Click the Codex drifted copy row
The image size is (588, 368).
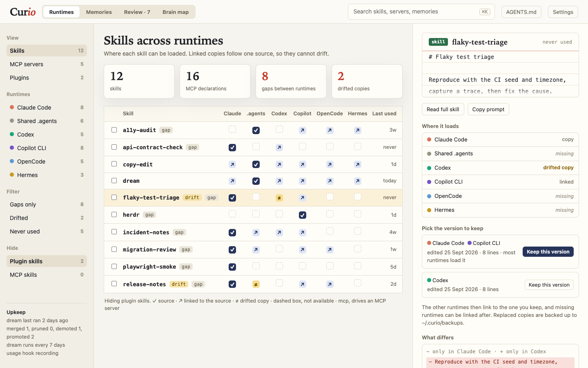(500, 168)
